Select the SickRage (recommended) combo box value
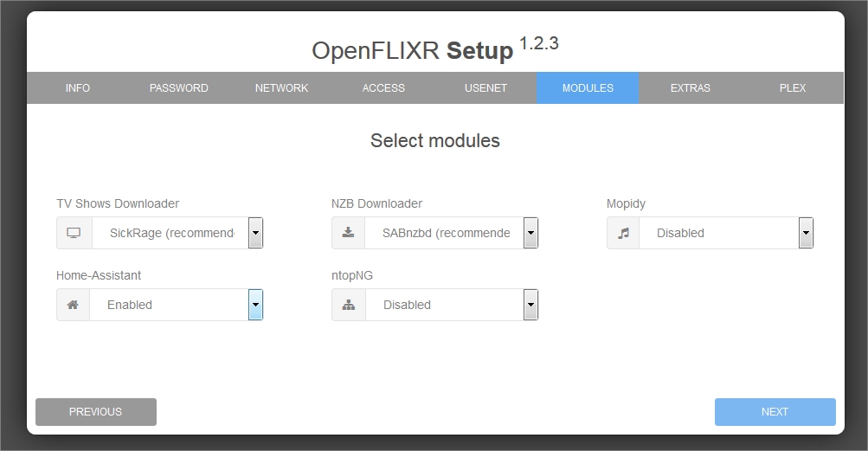Screen dimensions: 868x451 pos(177,233)
